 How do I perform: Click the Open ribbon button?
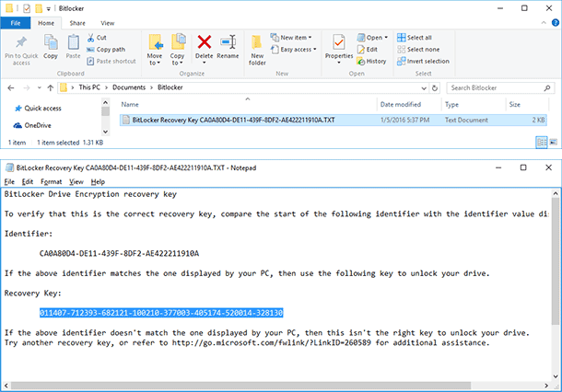[372, 37]
